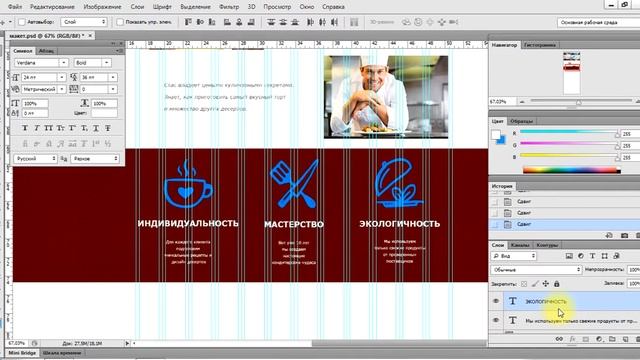Image resolution: width=640 pixels, height=360 pixels.
Task: Switch to the Образцы tab
Action: pyautogui.click(x=522, y=121)
